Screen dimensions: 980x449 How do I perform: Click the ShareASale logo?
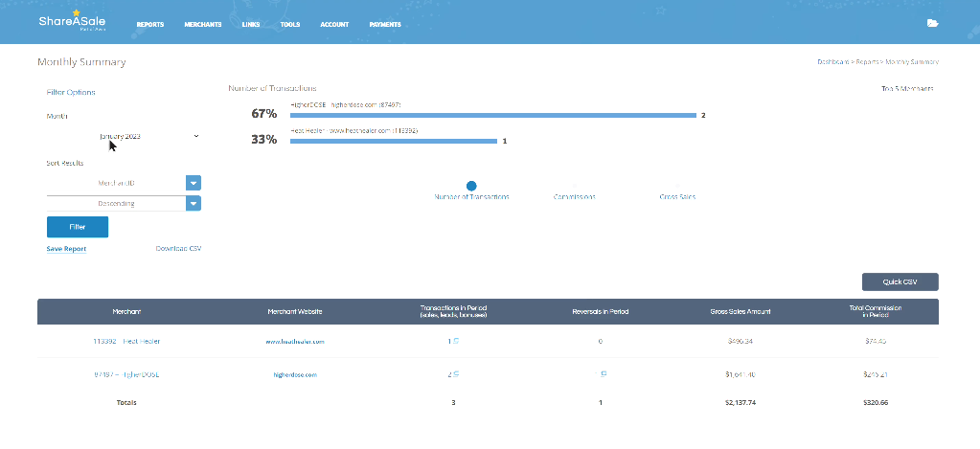point(72,21)
